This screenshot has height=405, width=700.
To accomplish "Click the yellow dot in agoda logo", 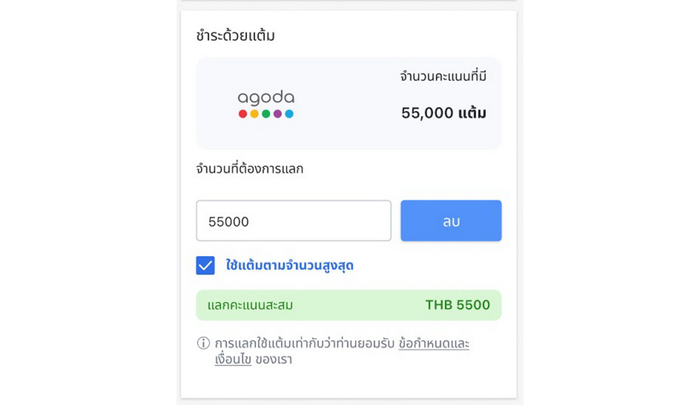I will pos(254,114).
